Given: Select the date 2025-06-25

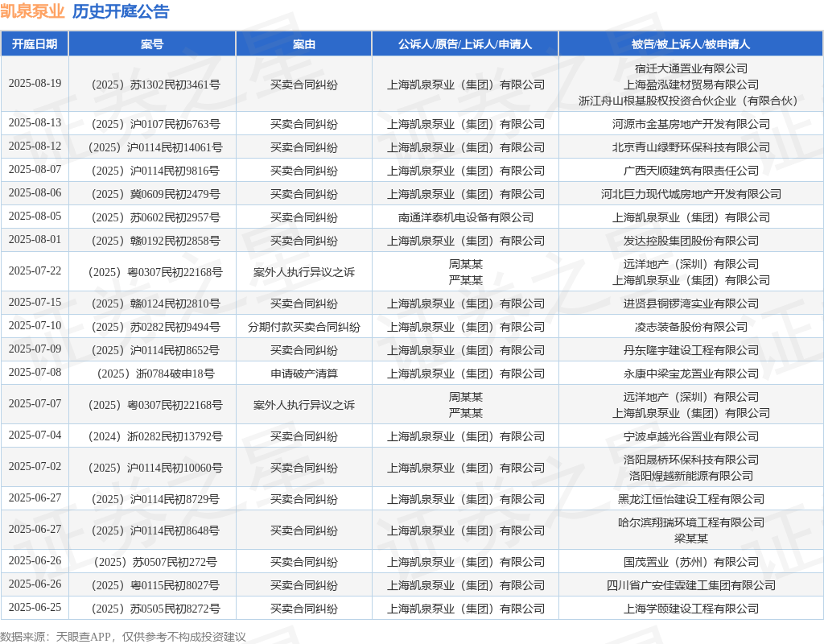Looking at the screenshot, I should [x=35, y=607].
